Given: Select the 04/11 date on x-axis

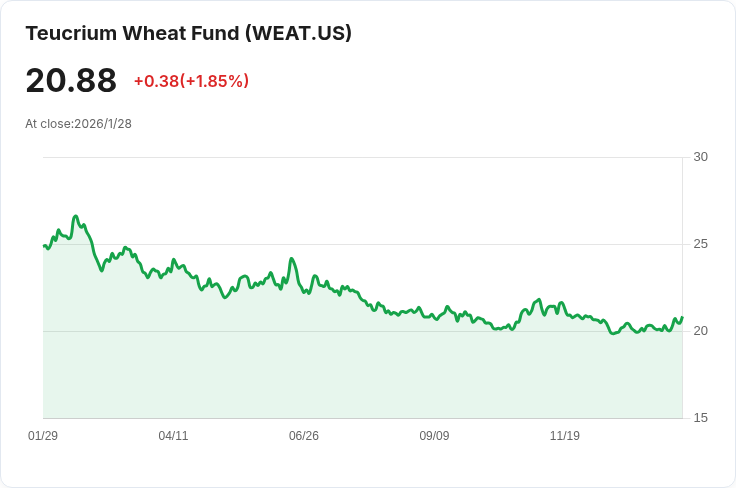Looking at the screenshot, I should [173, 436].
